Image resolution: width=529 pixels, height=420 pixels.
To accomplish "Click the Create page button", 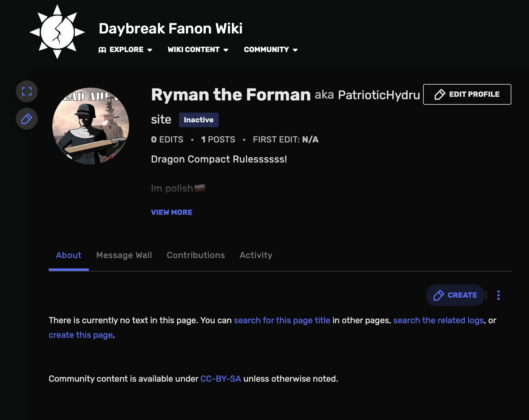I will (455, 295).
